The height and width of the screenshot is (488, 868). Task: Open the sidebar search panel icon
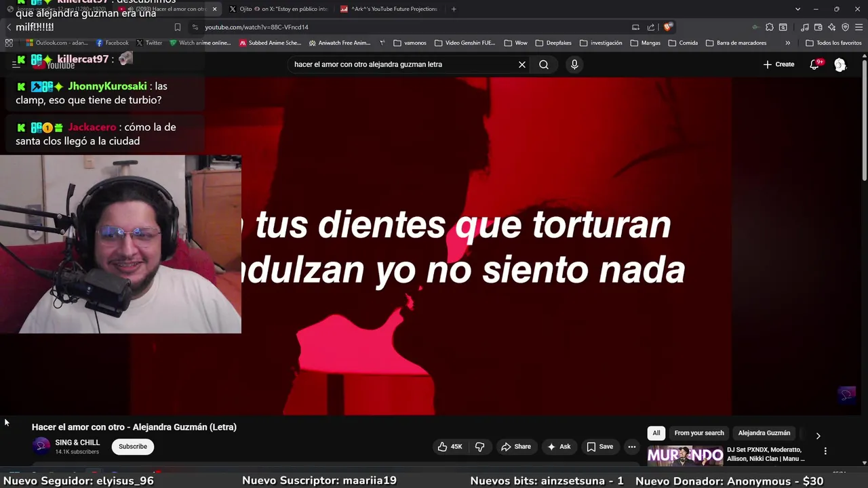click(x=783, y=27)
